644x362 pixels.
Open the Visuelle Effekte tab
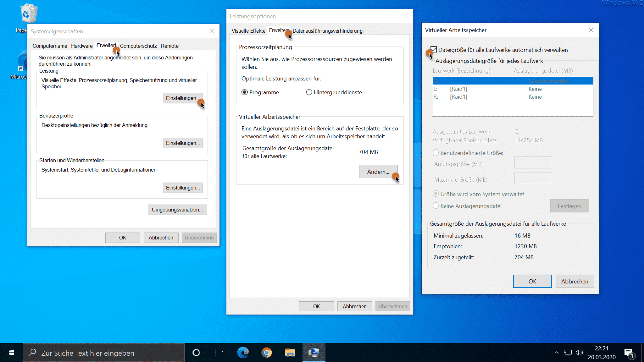248,31
